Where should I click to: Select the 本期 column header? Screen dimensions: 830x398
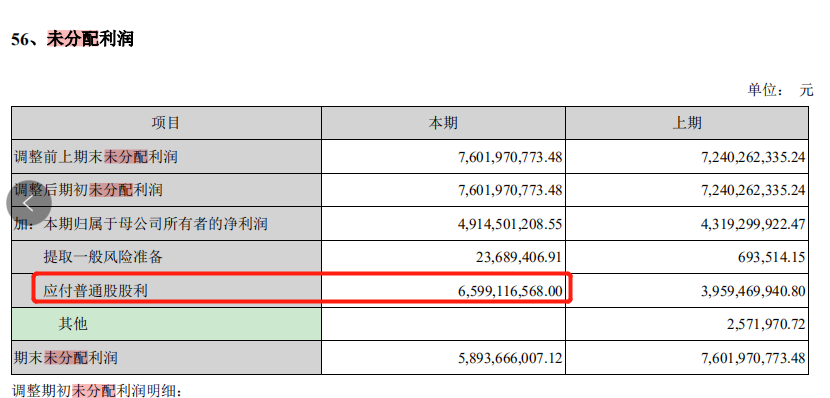443,123
